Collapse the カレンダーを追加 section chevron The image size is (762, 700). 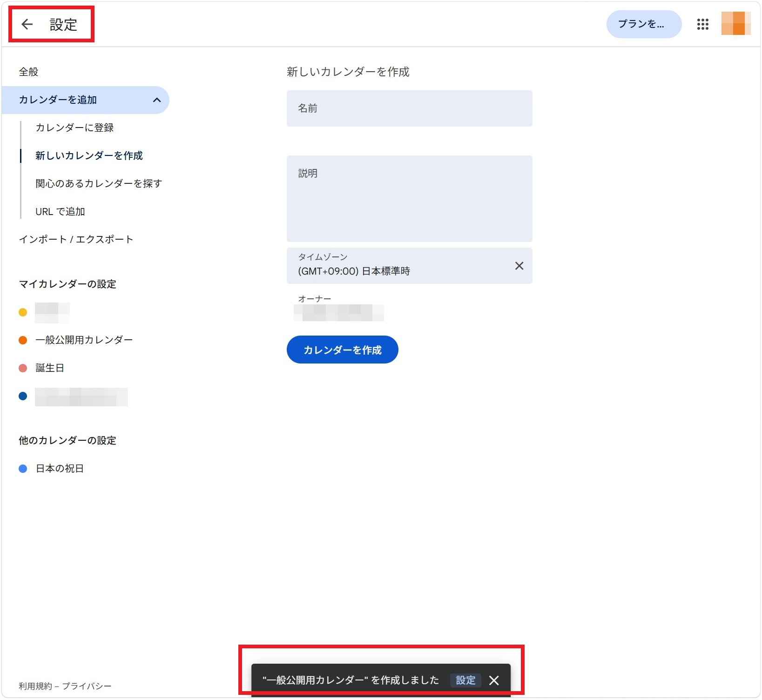(157, 100)
